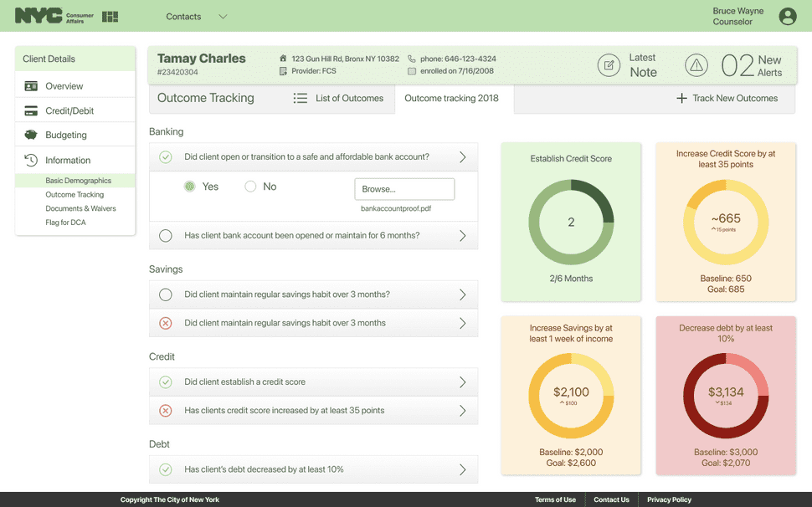Click the Establish Credit Score progress ring
812x507 pixels.
(x=571, y=222)
